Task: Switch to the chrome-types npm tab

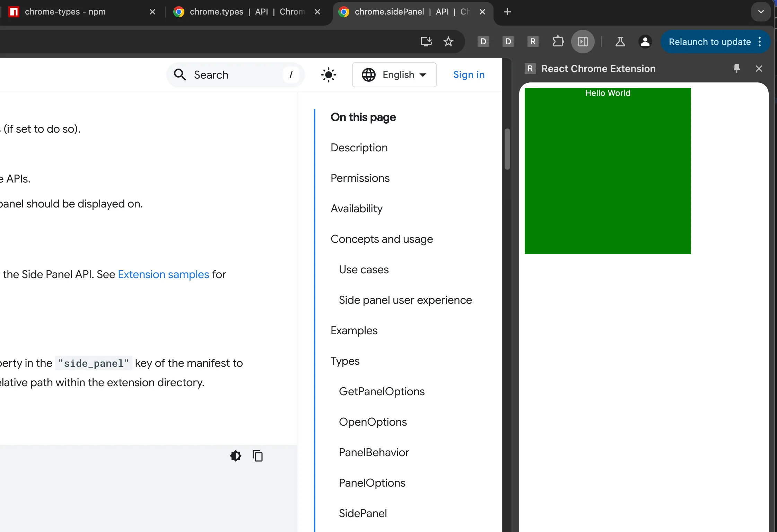Action: [x=65, y=12]
